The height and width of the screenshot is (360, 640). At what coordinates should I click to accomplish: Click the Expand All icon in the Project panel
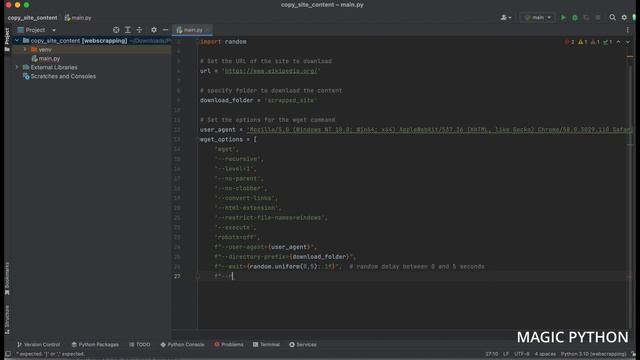[x=128, y=30]
